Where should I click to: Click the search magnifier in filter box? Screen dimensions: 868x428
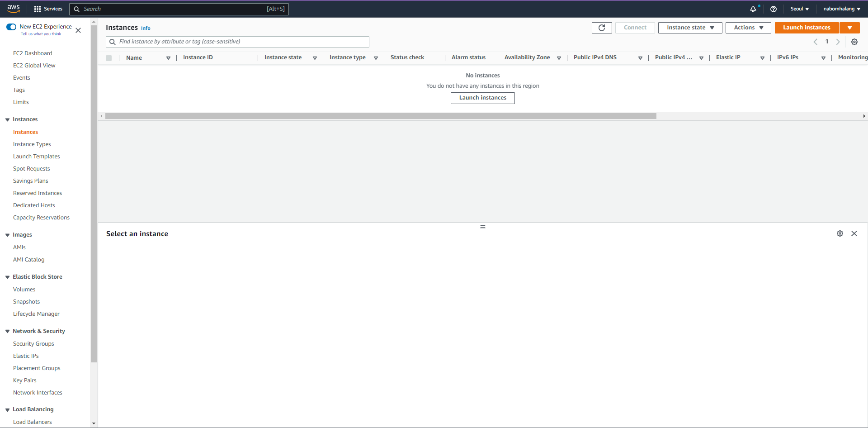112,42
